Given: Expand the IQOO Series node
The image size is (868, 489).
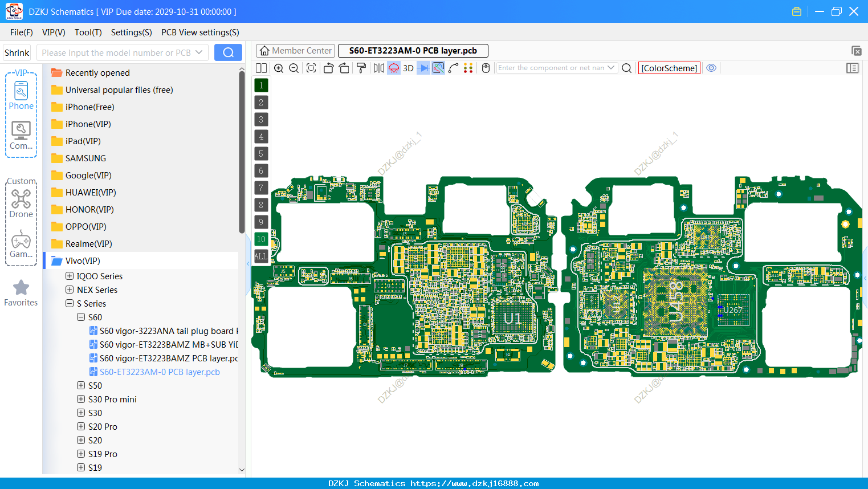Looking at the screenshot, I should tap(70, 276).
